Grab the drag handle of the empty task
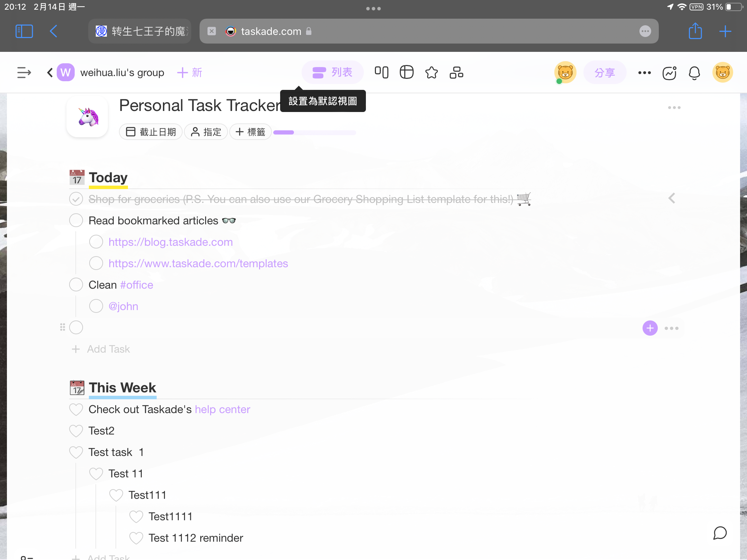This screenshot has width=747, height=560. (63, 327)
